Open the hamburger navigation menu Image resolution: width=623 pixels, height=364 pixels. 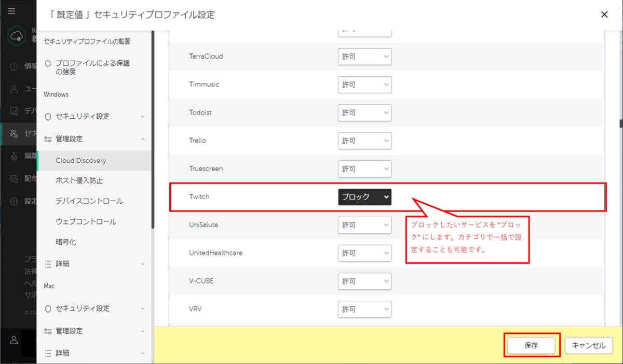pyautogui.click(x=11, y=11)
